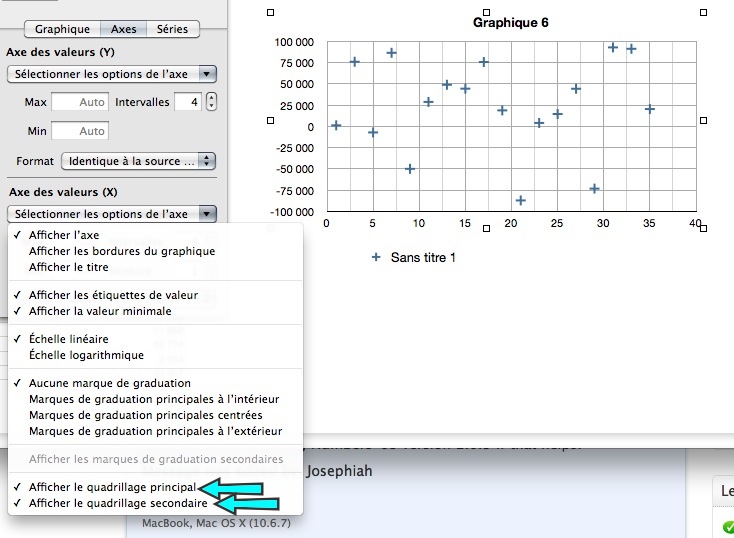Switch to the Séries tab
Image resolution: width=734 pixels, height=538 pixels.
172,29
